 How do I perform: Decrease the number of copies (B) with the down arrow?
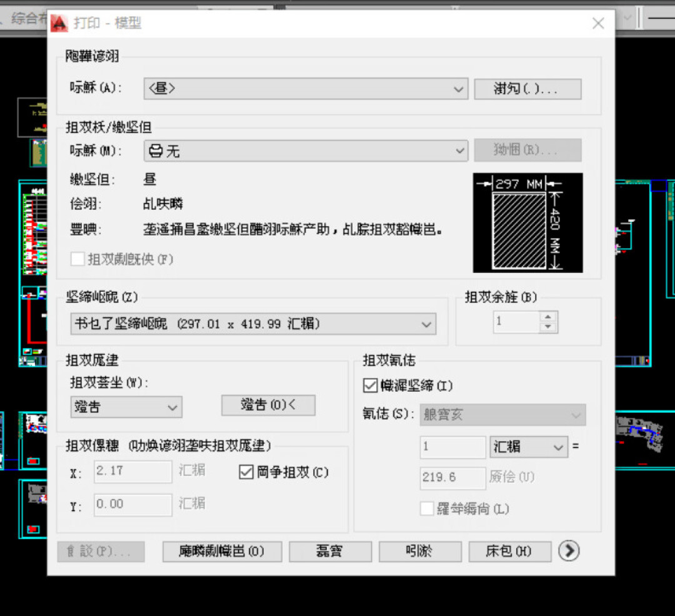click(548, 327)
